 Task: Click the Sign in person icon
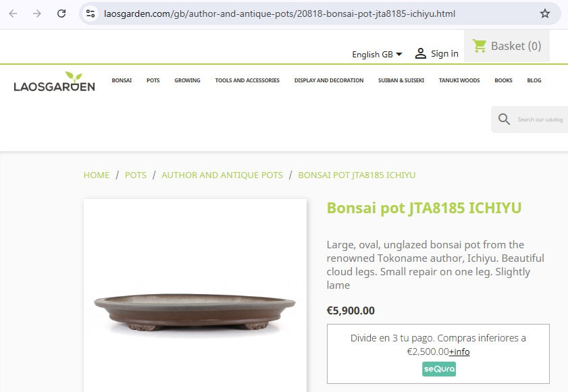coord(421,53)
